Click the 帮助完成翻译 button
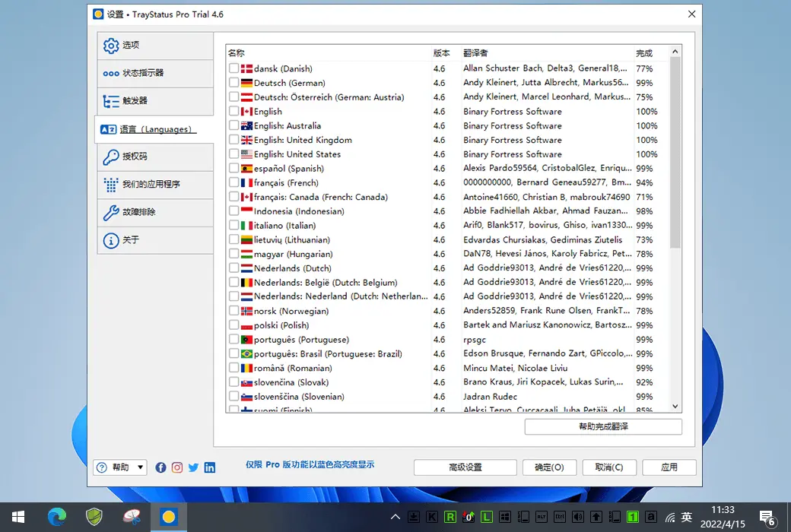The height and width of the screenshot is (532, 791). tap(603, 426)
